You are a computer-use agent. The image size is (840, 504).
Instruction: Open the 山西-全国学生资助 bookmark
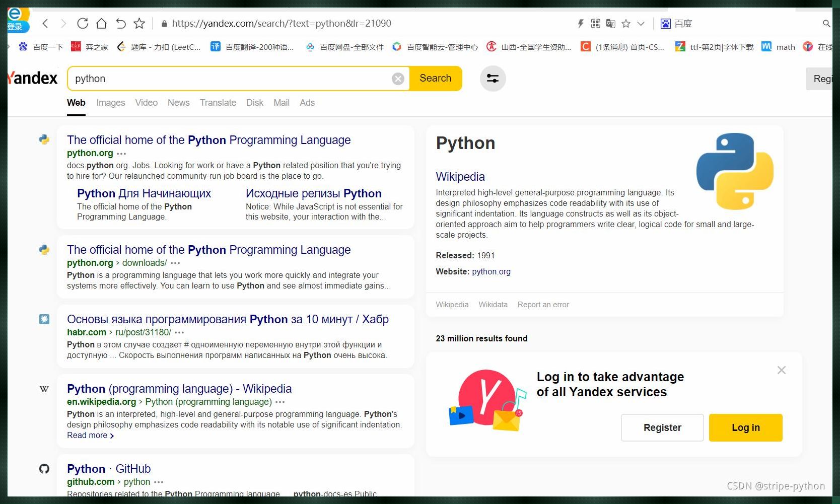[x=529, y=47]
